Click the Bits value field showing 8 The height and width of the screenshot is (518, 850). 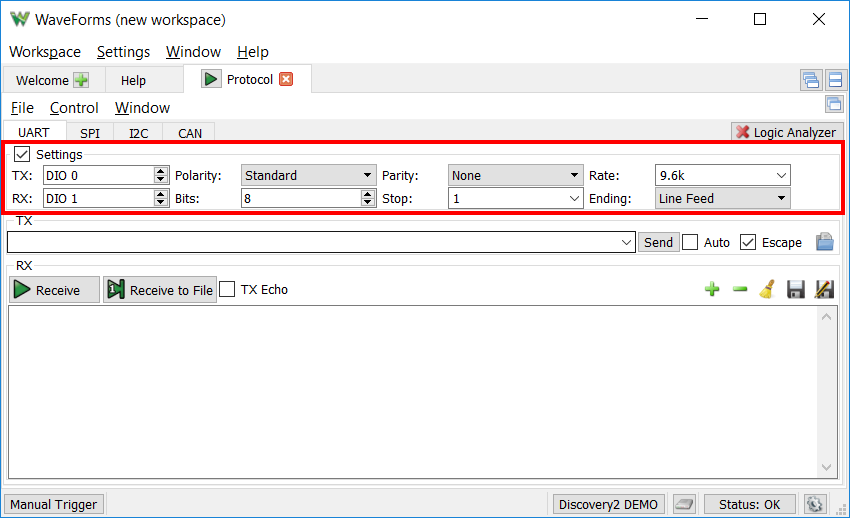[301, 198]
